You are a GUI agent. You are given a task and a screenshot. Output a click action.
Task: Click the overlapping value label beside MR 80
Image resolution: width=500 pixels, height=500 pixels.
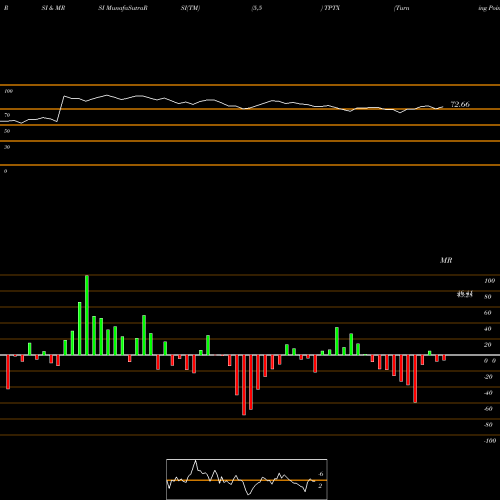point(465,294)
